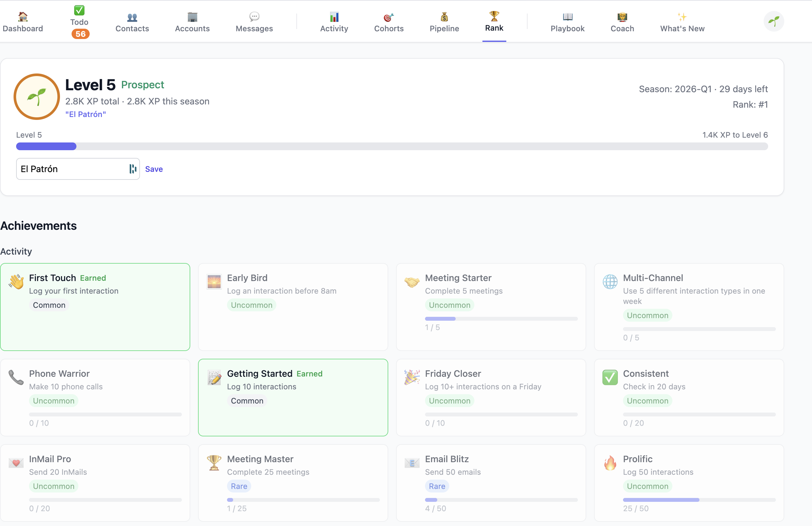
Task: Select the earned First Touch achievement card
Action: tap(95, 307)
